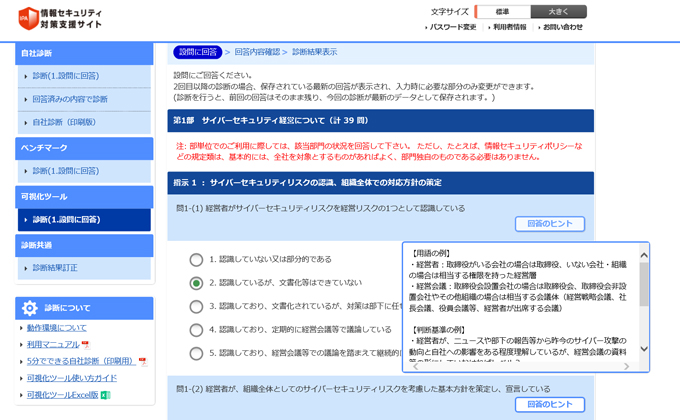This screenshot has height=420, width=680.
Task: Open the パスワード変更 link
Action: point(455,28)
